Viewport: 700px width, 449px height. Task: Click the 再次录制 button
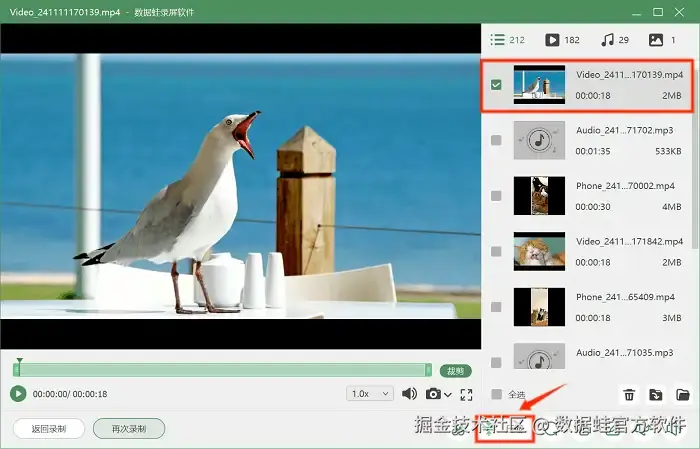click(129, 429)
